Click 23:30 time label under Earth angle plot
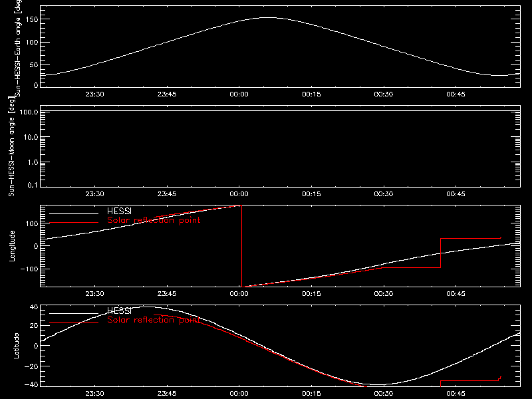The width and height of the screenshot is (532, 399). coord(94,94)
